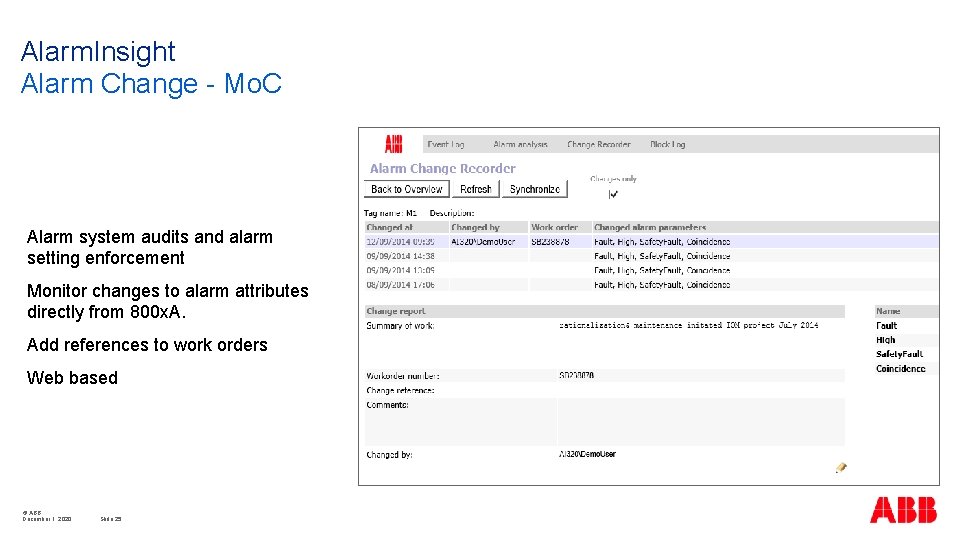The image size is (960, 540).
Task: Switch to the Alarm analysis tab
Action: [x=520, y=144]
